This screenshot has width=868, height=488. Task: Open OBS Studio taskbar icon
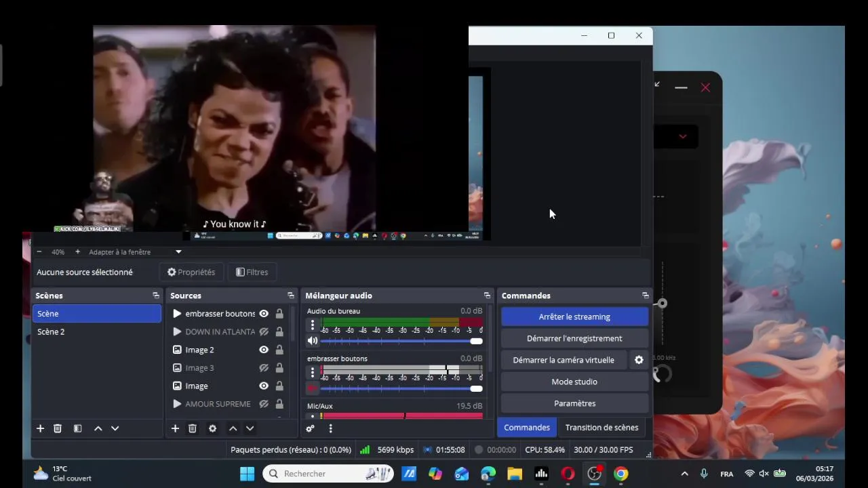(x=594, y=474)
